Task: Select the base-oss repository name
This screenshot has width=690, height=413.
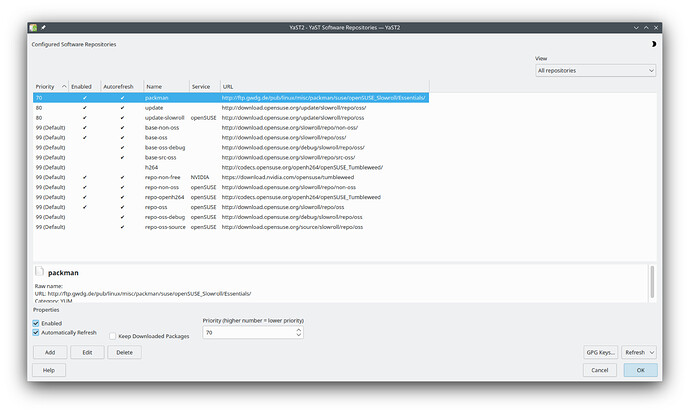Action: 156,138
